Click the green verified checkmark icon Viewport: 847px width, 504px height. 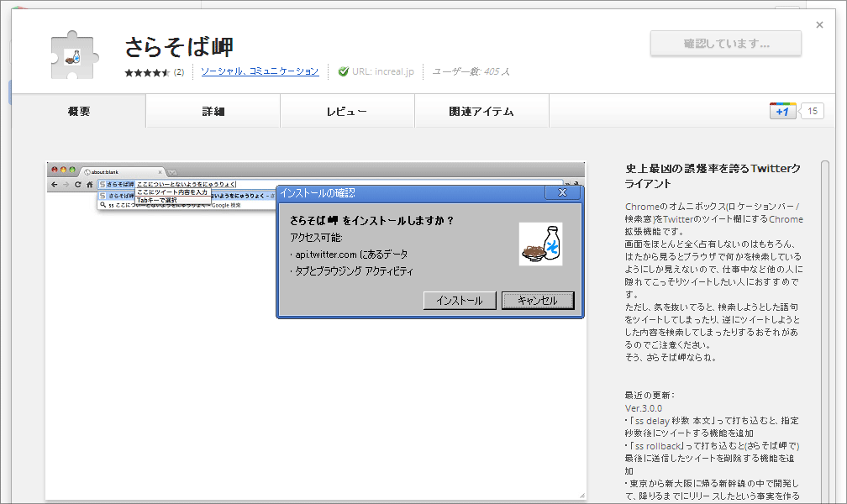click(343, 71)
